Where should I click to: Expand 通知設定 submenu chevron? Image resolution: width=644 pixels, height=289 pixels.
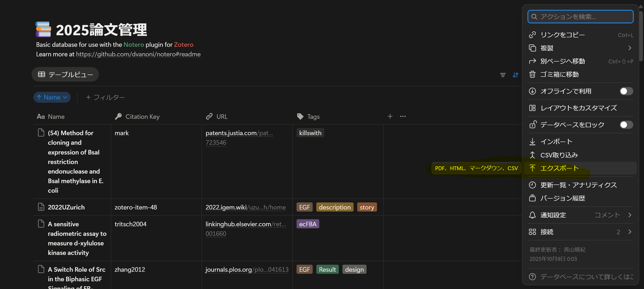point(629,215)
